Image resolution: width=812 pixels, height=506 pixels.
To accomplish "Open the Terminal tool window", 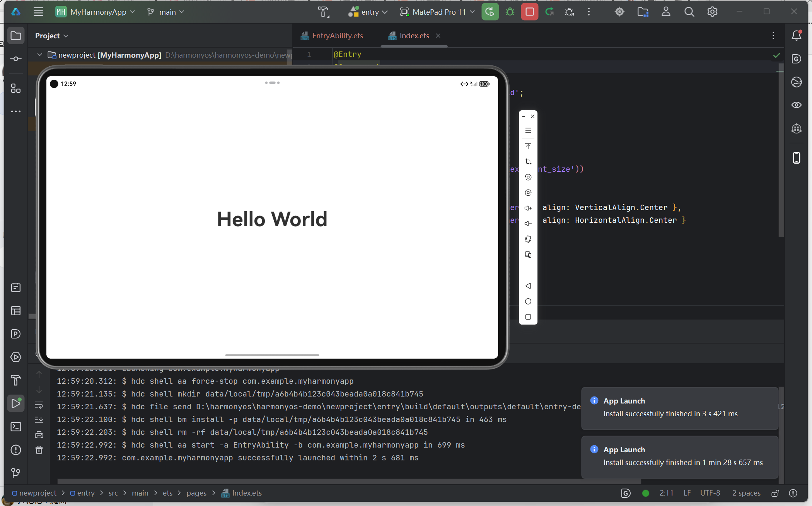I will tap(16, 427).
